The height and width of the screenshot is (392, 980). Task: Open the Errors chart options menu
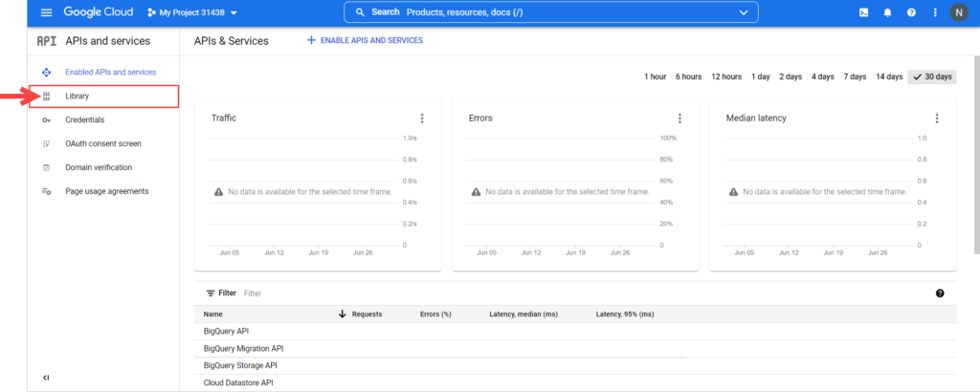point(679,119)
